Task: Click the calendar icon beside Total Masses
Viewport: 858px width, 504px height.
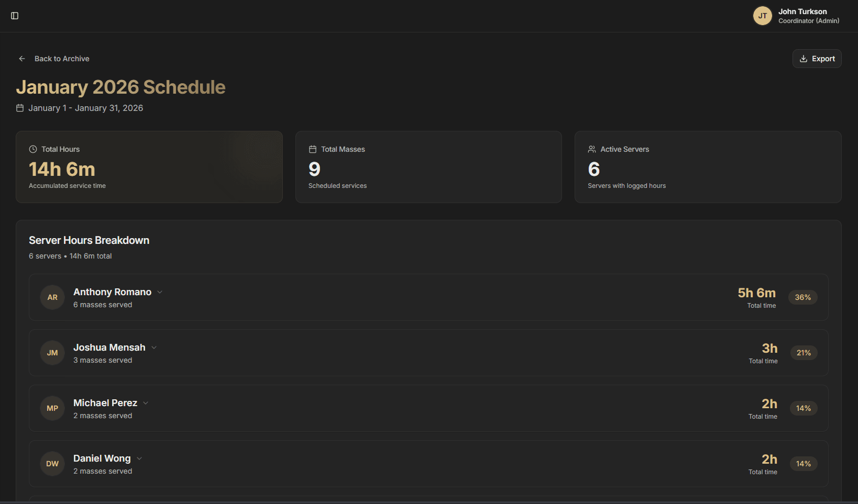Action: [313, 149]
